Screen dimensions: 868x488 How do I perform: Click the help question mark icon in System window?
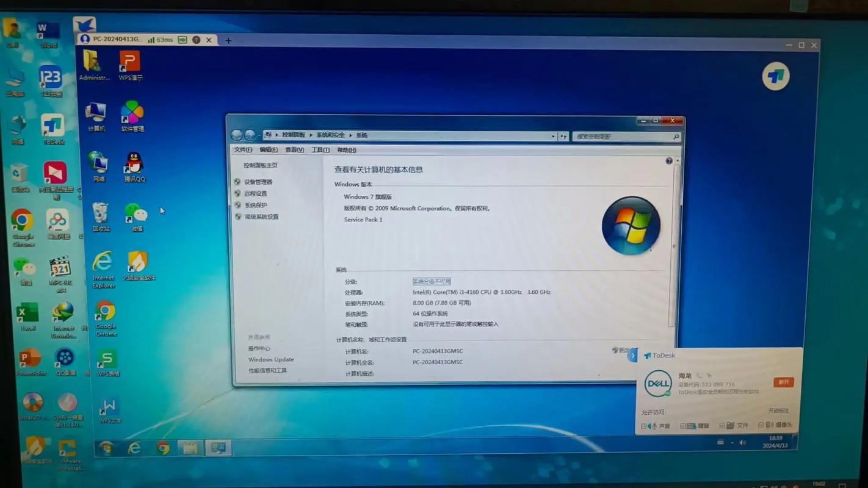pos(669,161)
